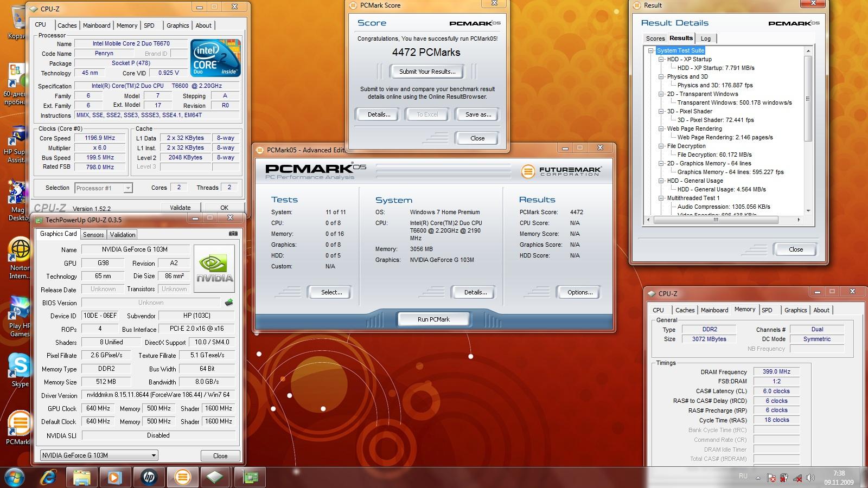Viewport: 868px width, 488px height.
Task: Click Close button in Result window
Action: click(796, 249)
